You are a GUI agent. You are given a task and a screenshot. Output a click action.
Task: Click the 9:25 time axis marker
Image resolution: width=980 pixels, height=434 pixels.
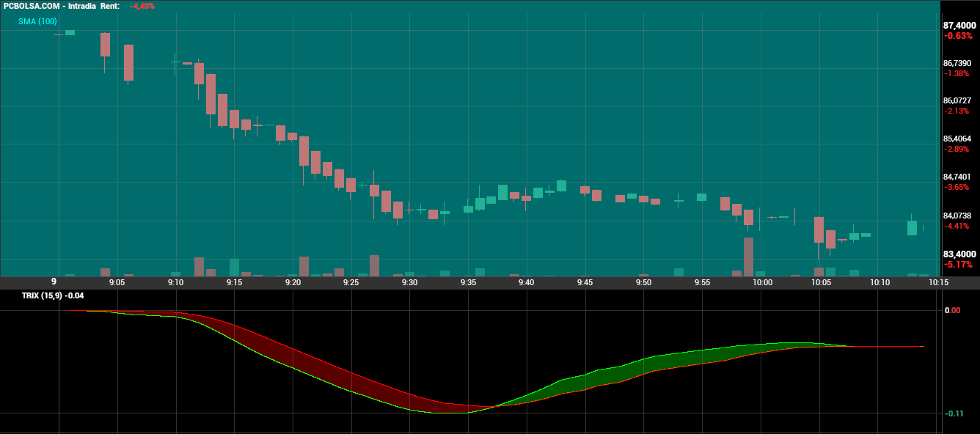351,282
